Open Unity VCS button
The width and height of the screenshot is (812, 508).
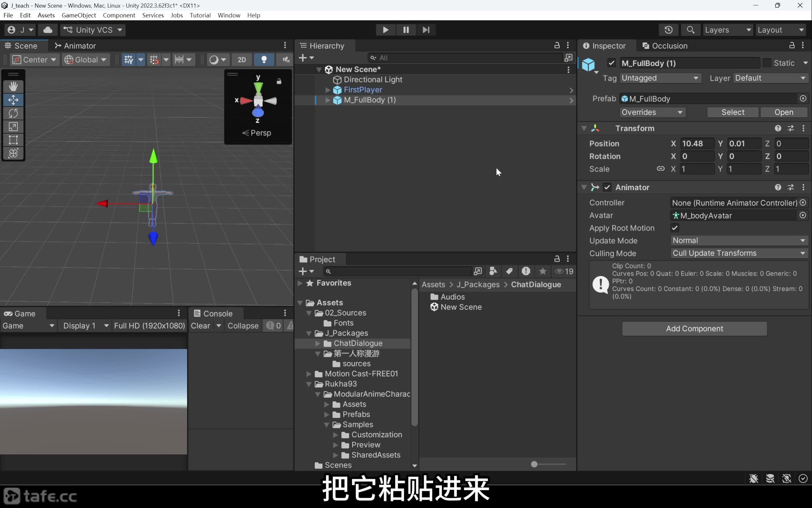(x=93, y=30)
